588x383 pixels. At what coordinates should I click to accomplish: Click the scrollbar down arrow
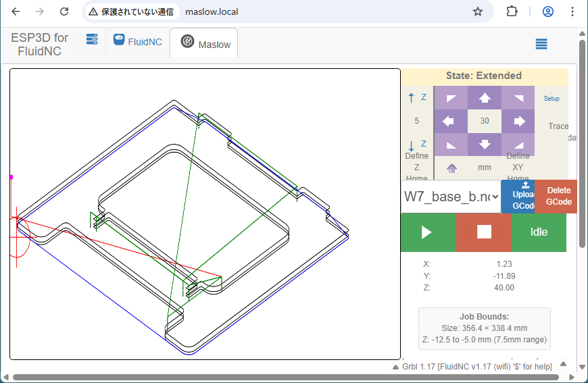click(x=582, y=367)
